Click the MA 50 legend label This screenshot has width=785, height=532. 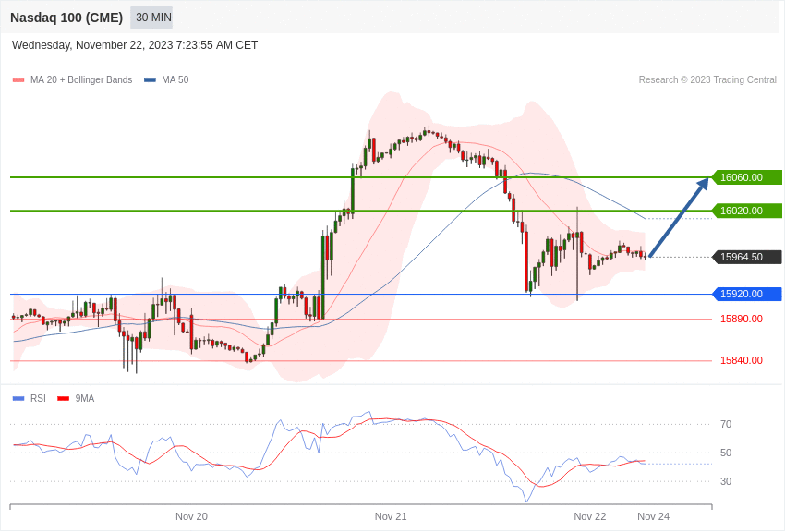coord(175,80)
